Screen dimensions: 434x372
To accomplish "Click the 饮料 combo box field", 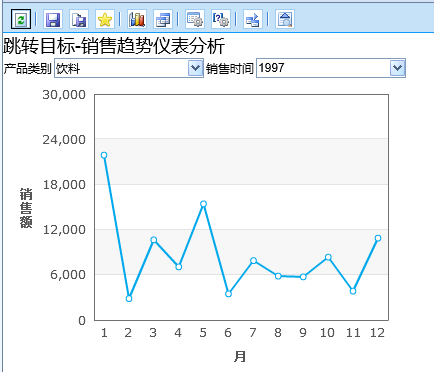I will pos(129,68).
